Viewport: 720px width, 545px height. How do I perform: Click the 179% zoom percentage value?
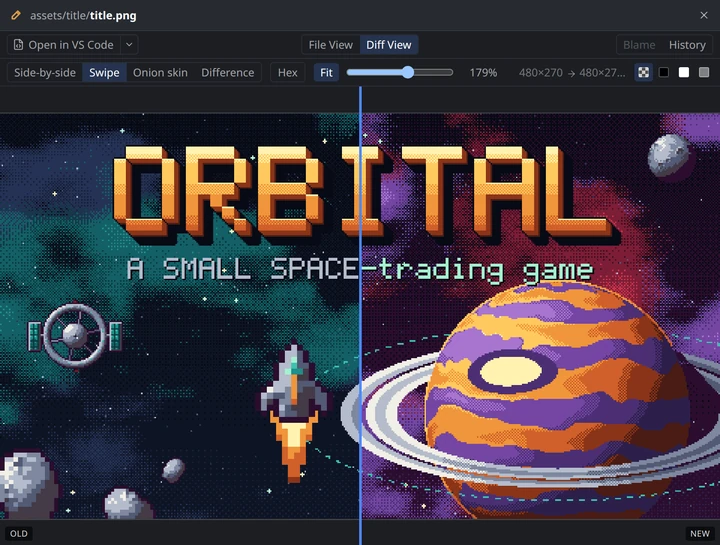point(483,73)
